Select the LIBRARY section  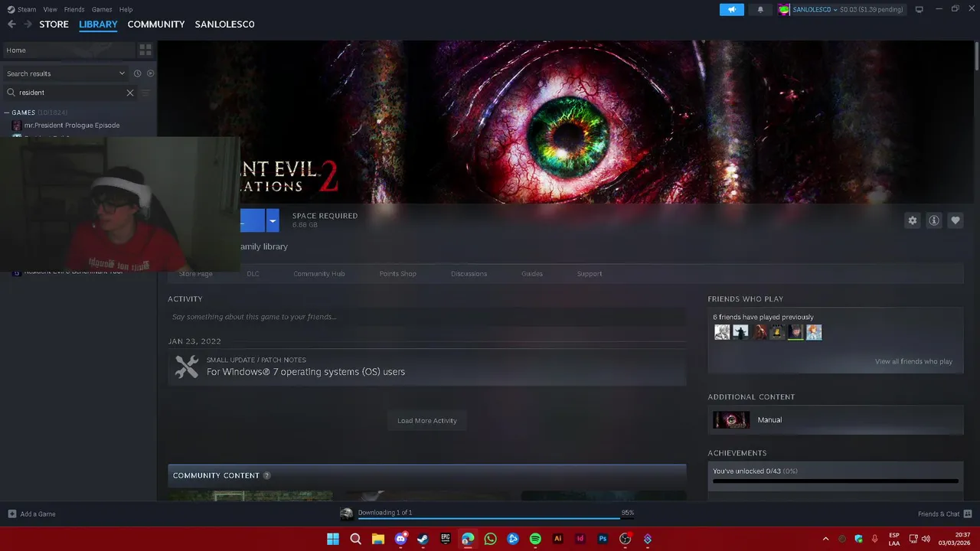[x=98, y=24]
